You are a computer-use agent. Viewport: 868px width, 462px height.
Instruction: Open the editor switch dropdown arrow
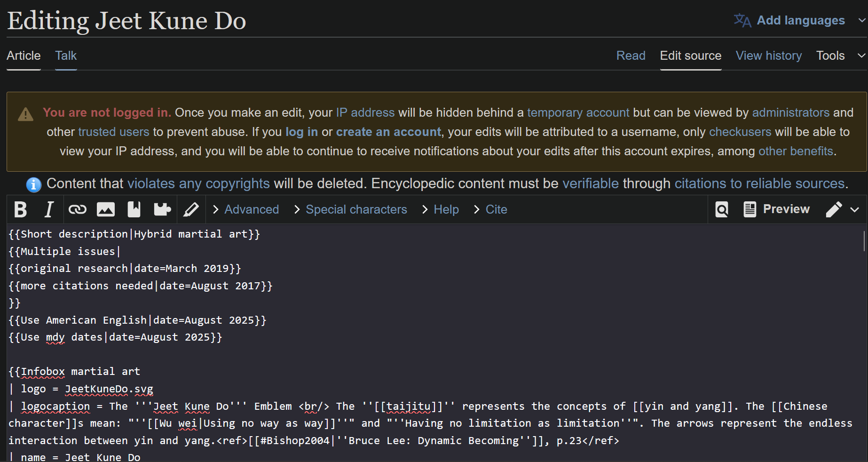click(855, 209)
